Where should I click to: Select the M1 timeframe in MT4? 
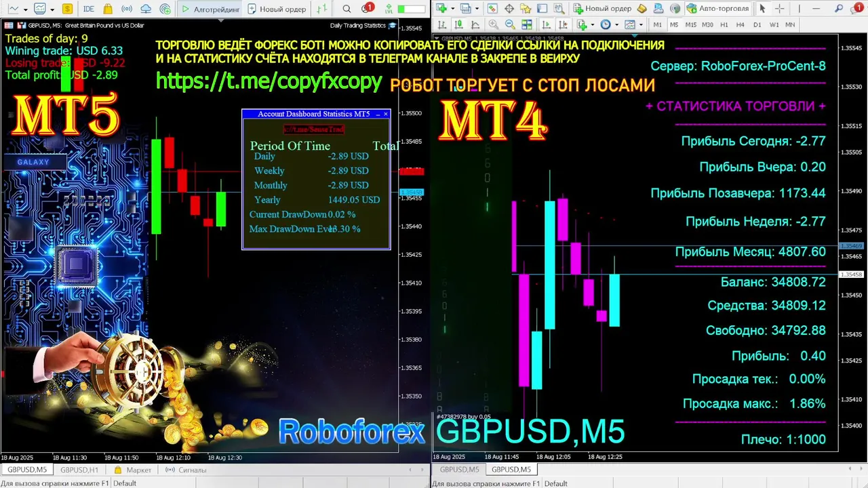coord(658,24)
